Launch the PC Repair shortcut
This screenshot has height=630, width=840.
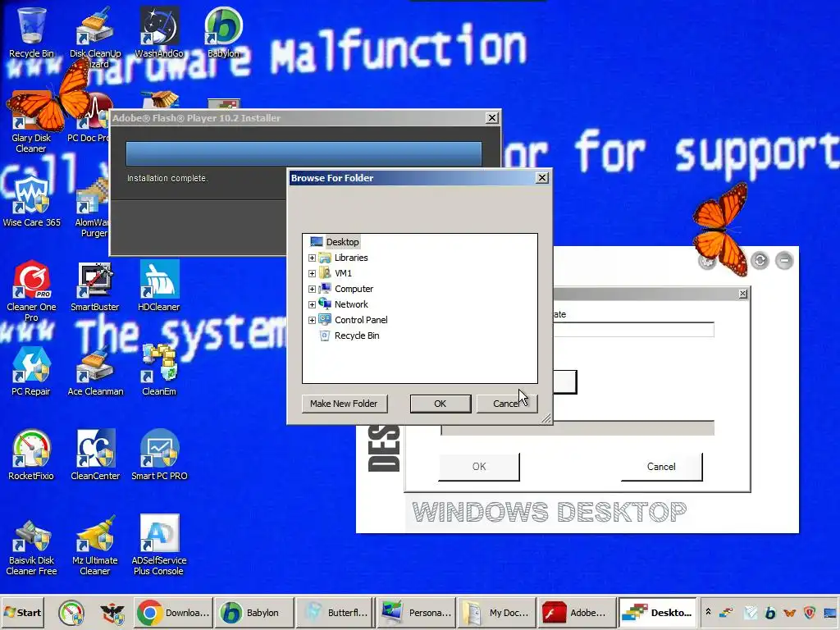[x=31, y=370]
